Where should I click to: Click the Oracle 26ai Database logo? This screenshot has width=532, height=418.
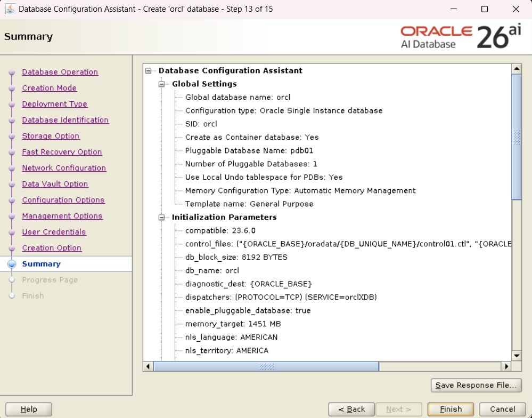[461, 37]
